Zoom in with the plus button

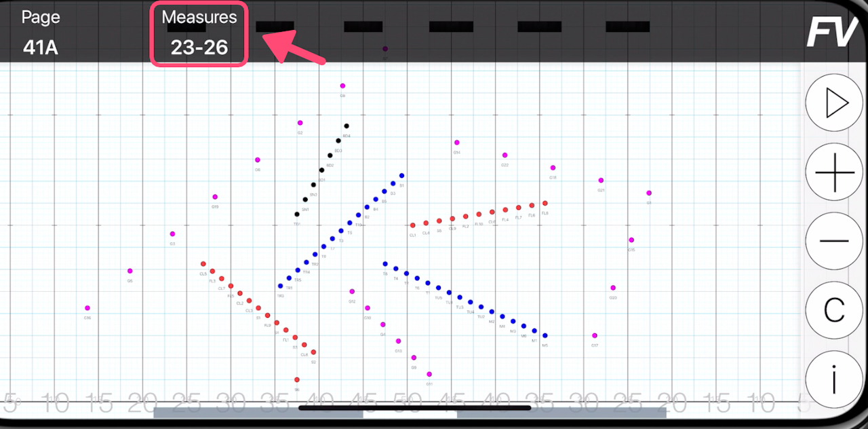833,172
